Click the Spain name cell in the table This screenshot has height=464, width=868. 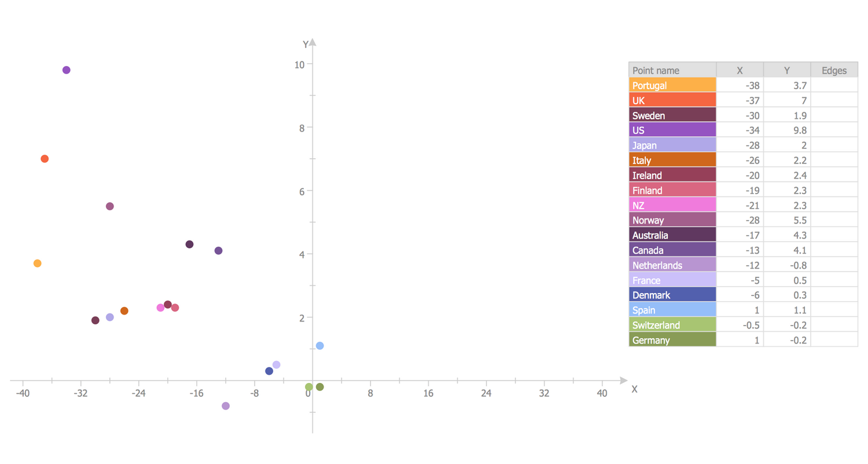[672, 310]
